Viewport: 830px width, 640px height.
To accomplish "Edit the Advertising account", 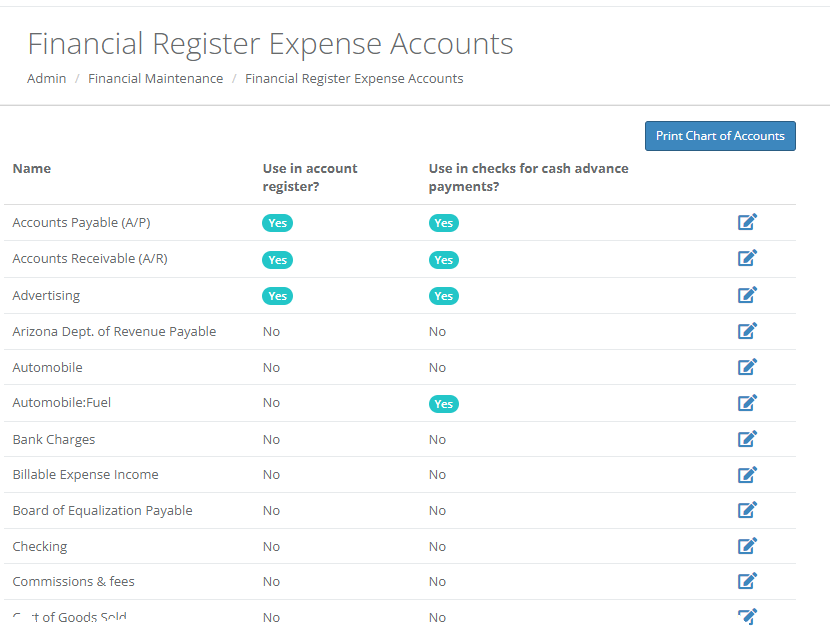I will pos(747,294).
